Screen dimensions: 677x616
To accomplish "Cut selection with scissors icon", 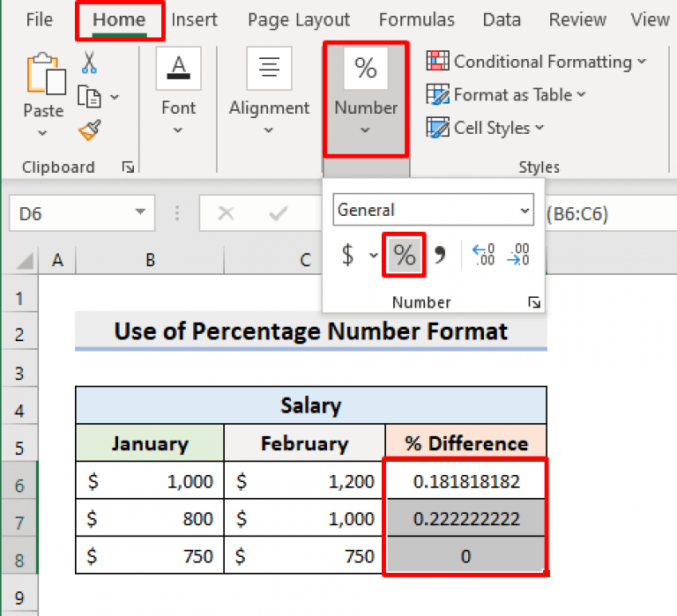I will 89,63.
